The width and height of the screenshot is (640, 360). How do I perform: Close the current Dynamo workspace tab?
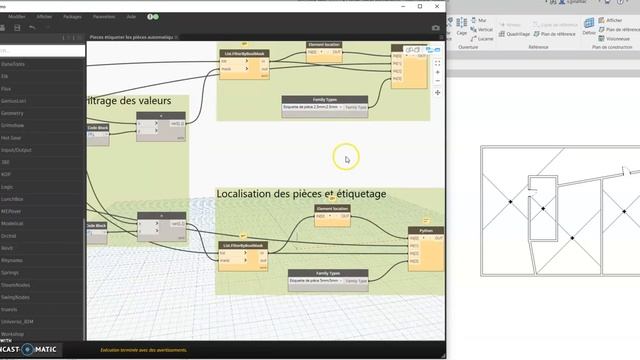(x=176, y=37)
